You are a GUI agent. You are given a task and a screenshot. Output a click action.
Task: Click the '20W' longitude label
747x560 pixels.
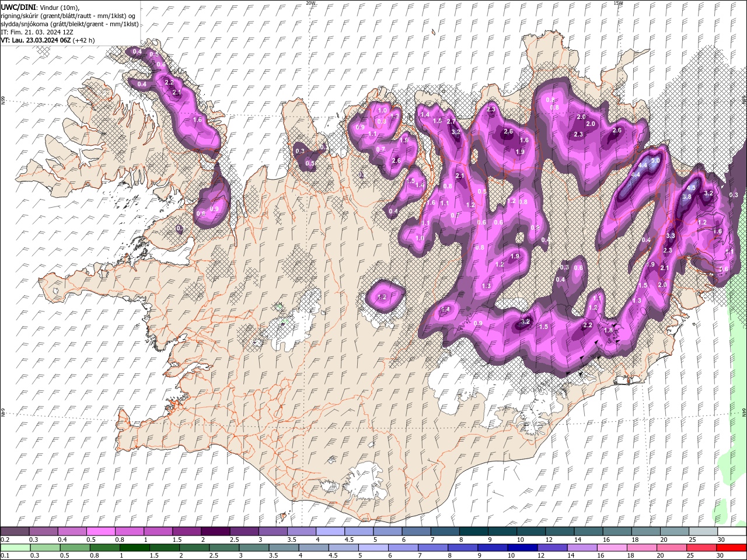click(310, 3)
